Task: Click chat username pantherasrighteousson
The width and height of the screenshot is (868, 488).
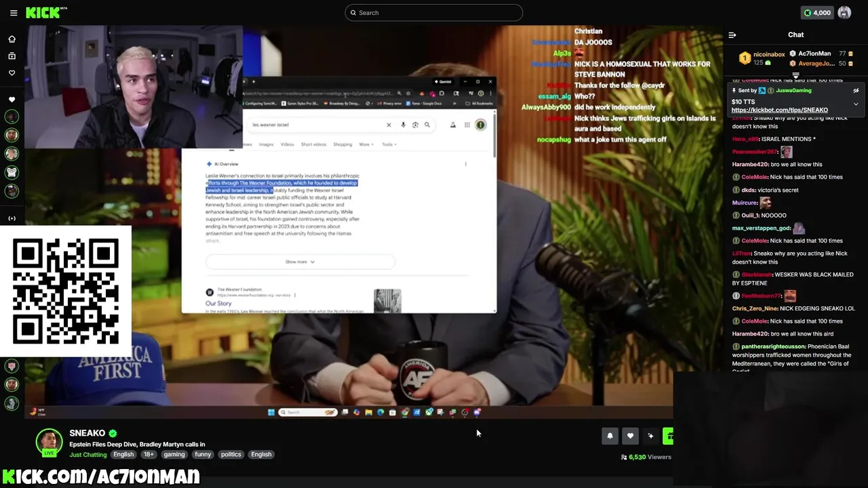Action: coord(772,346)
